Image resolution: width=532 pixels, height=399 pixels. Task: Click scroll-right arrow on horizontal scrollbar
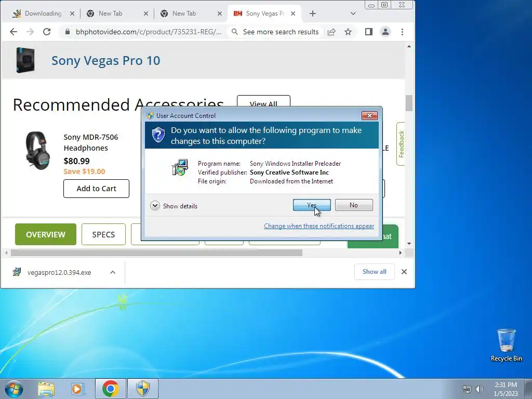pos(401,253)
